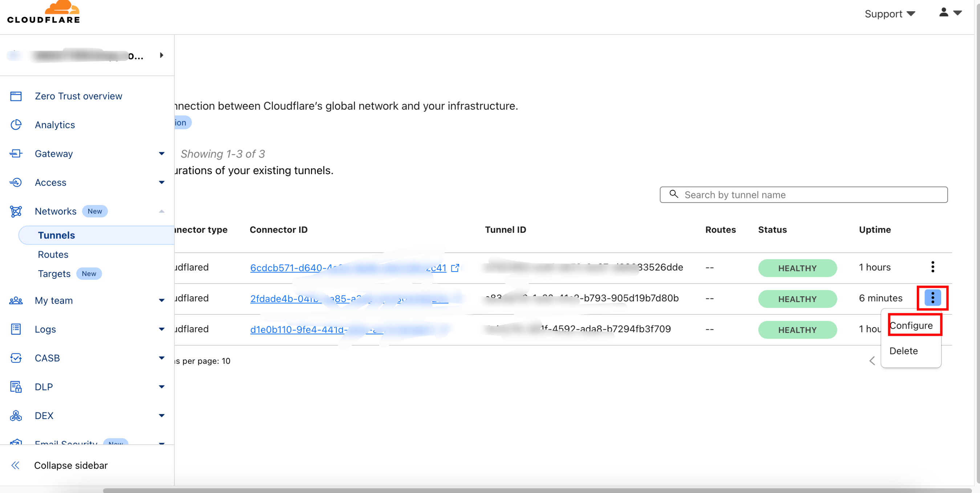
Task: Click the Zero Trust overview icon
Action: point(16,96)
